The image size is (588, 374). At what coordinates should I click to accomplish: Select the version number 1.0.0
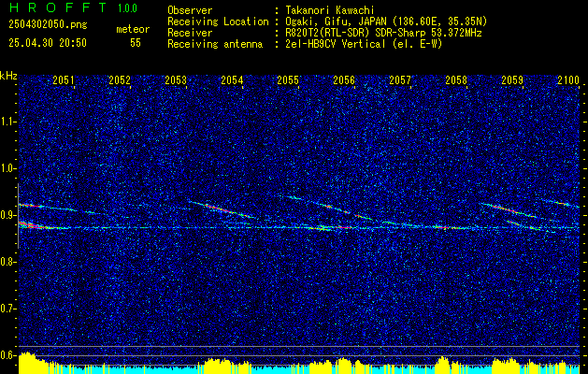coord(127,8)
